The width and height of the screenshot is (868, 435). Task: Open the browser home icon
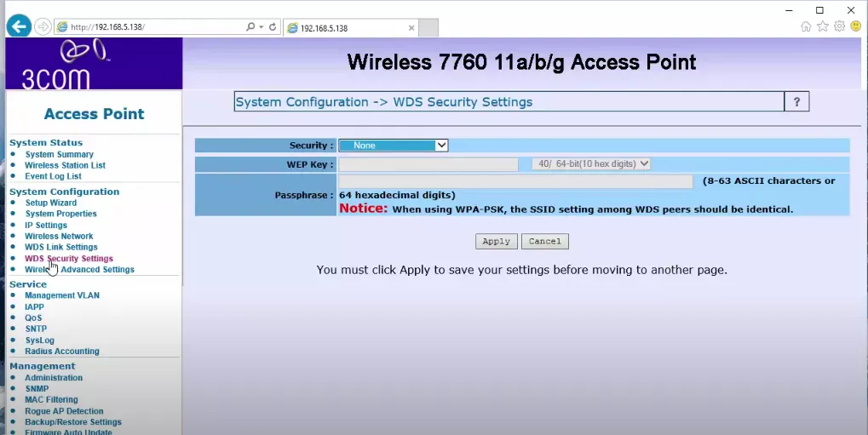point(806,26)
